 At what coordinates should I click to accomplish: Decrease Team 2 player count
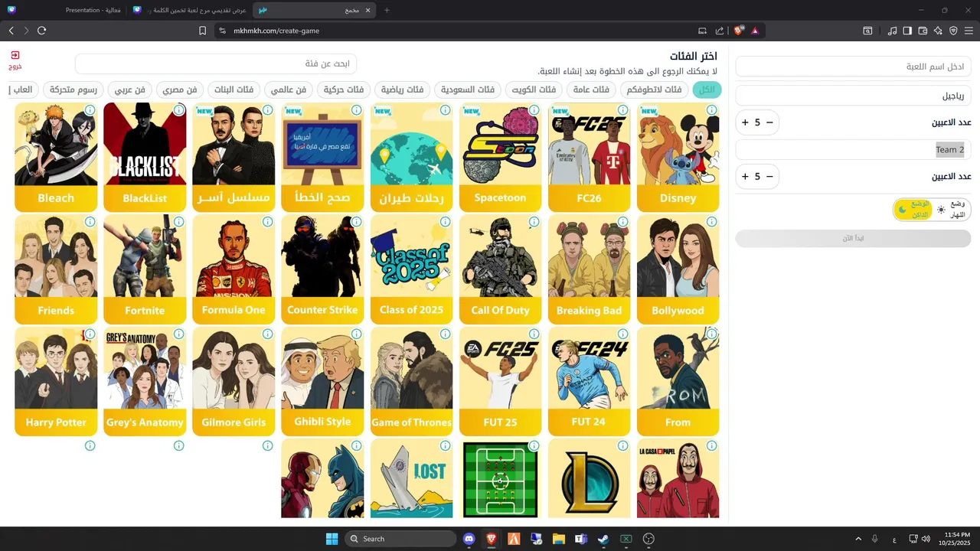(x=770, y=177)
